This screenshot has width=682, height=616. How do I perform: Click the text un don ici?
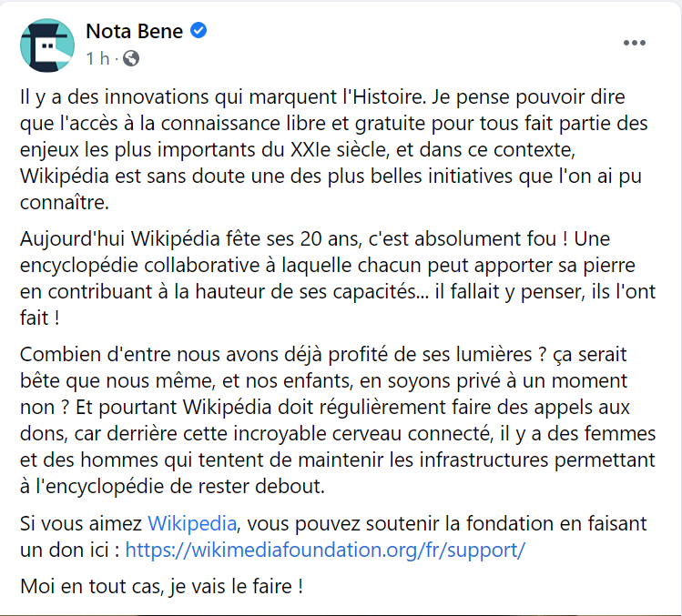[x=65, y=550]
